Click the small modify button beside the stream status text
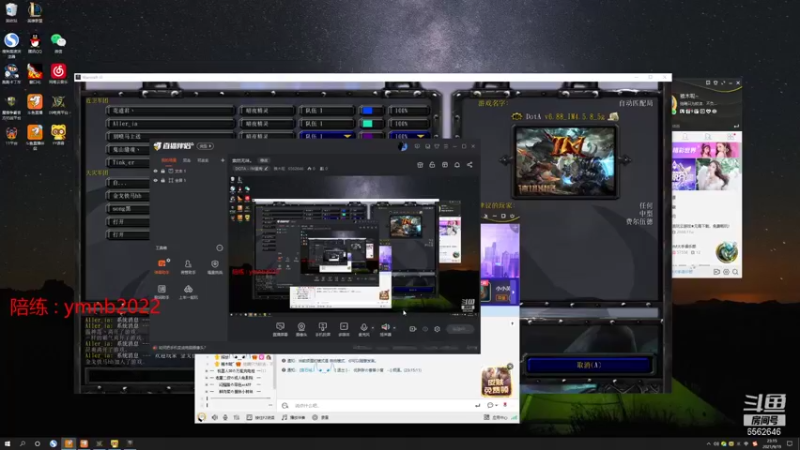The height and width of the screenshot is (450, 800). click(x=264, y=160)
